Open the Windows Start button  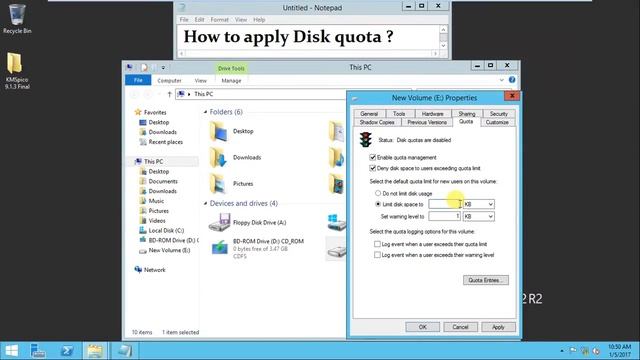point(12,351)
